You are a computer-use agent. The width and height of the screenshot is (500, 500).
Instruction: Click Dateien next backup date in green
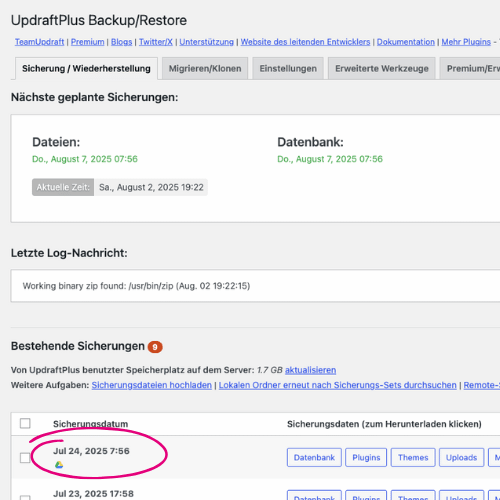[x=85, y=159]
